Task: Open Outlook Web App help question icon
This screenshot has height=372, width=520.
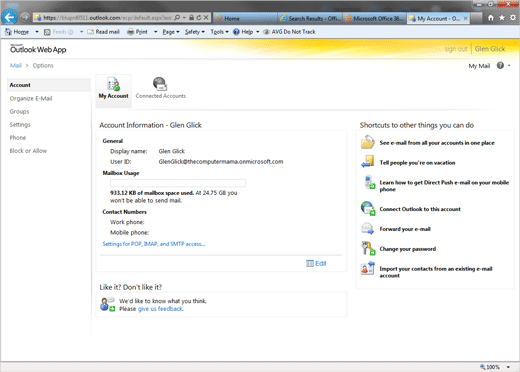Action: [500, 65]
